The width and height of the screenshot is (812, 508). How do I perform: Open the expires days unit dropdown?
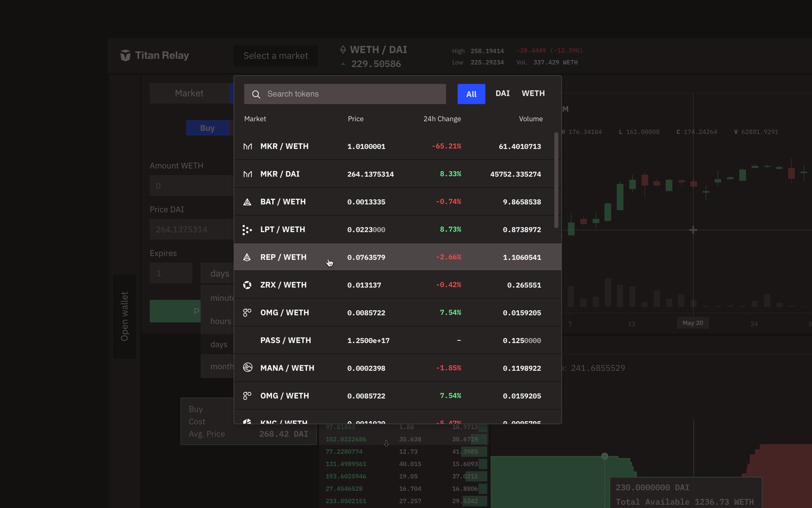218,273
